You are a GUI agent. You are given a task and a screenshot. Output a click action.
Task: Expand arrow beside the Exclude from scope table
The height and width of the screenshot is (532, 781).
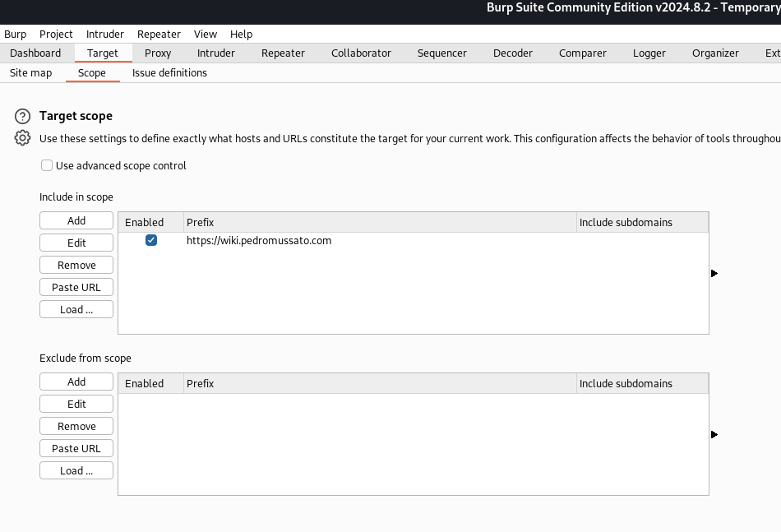(714, 434)
